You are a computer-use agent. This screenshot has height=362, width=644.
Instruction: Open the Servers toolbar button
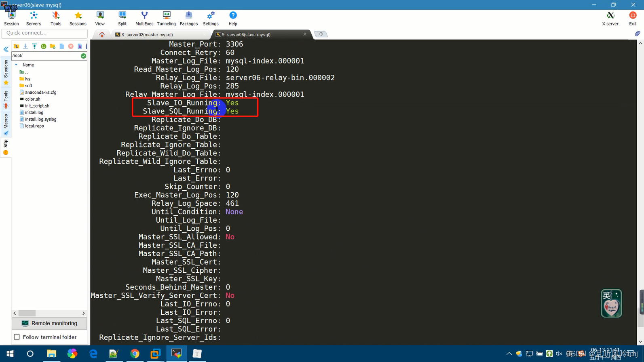point(34,19)
